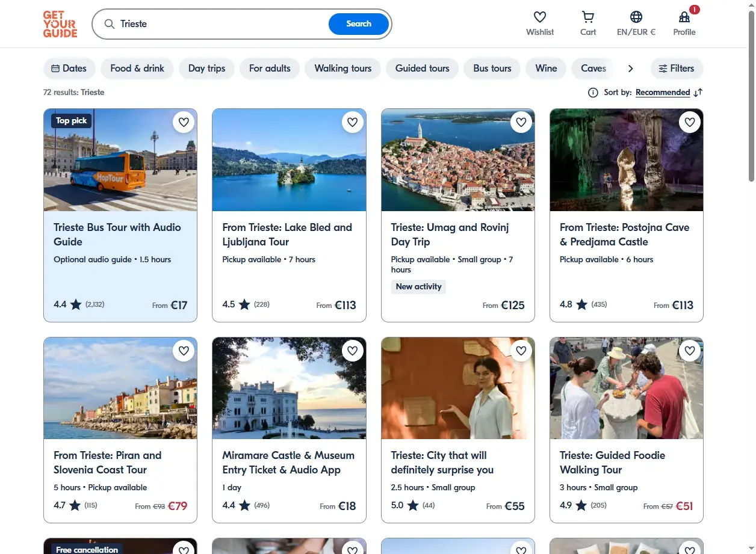
Task: Click the discounted €79 price
Action: (x=178, y=506)
